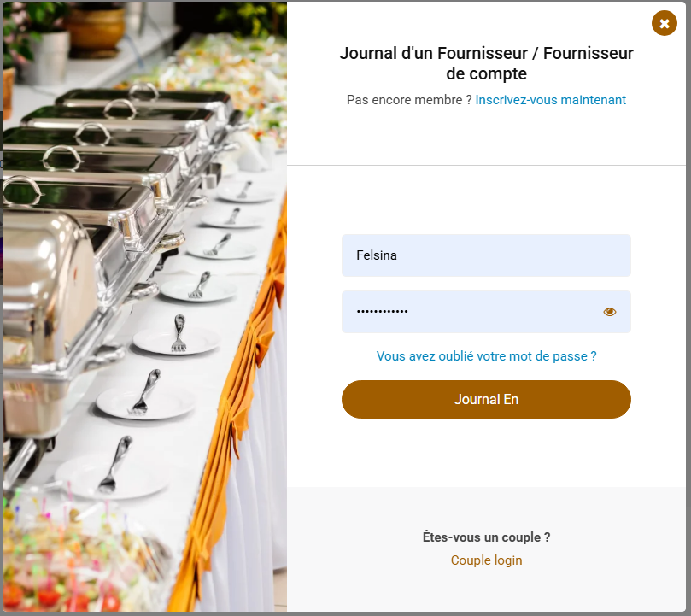Viewport: 691px width, 616px height.
Task: Open the Inscrivez-vous maintenant link
Action: click(550, 100)
